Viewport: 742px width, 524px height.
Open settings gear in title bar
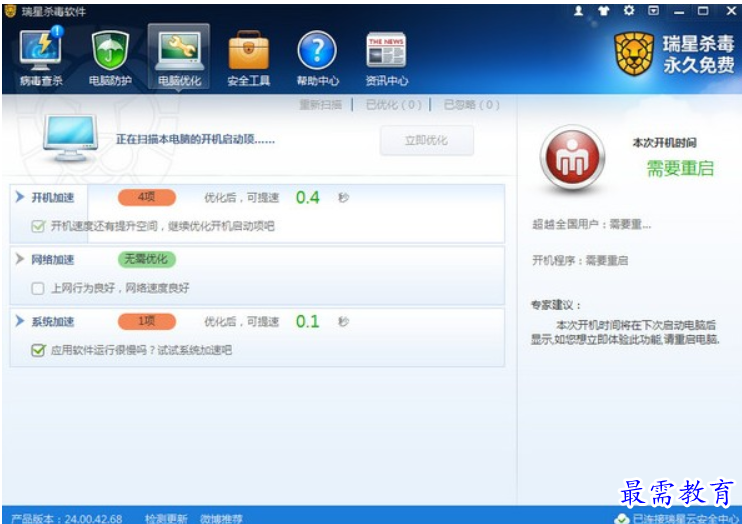(x=628, y=10)
